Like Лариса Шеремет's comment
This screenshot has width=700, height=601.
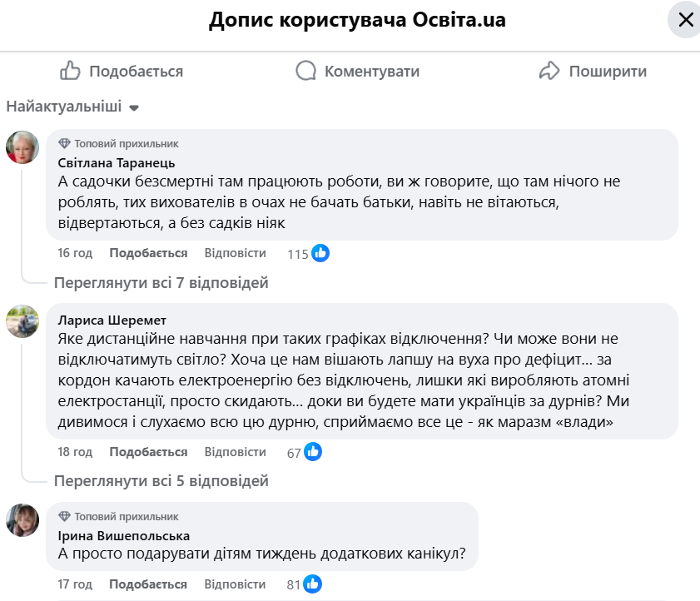(148, 452)
